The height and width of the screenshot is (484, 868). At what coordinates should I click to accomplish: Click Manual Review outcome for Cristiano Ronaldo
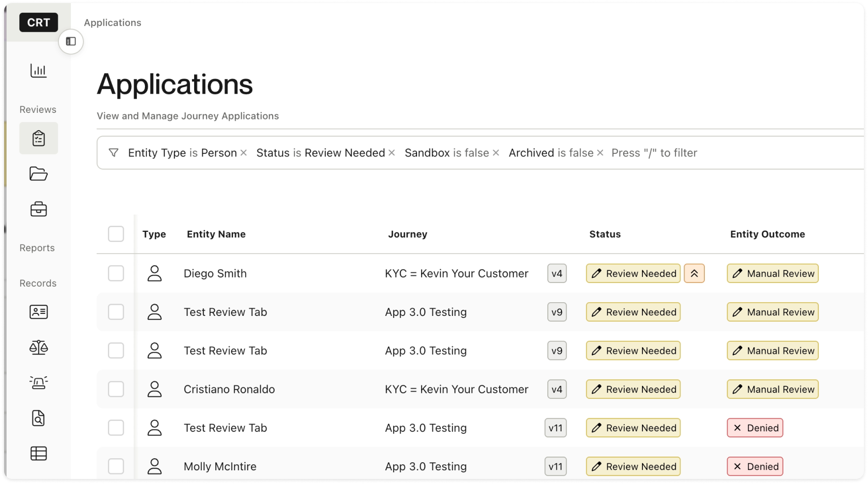[x=773, y=389]
